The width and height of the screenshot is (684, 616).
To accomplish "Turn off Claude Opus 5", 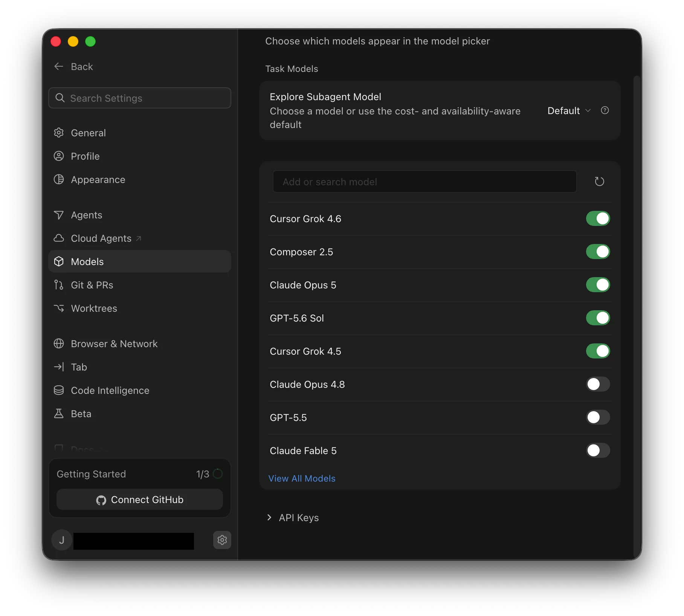I will [x=598, y=285].
